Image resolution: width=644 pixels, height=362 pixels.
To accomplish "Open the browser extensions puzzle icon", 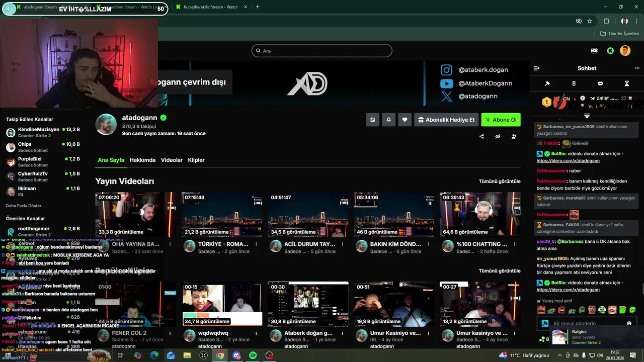I will (606, 21).
